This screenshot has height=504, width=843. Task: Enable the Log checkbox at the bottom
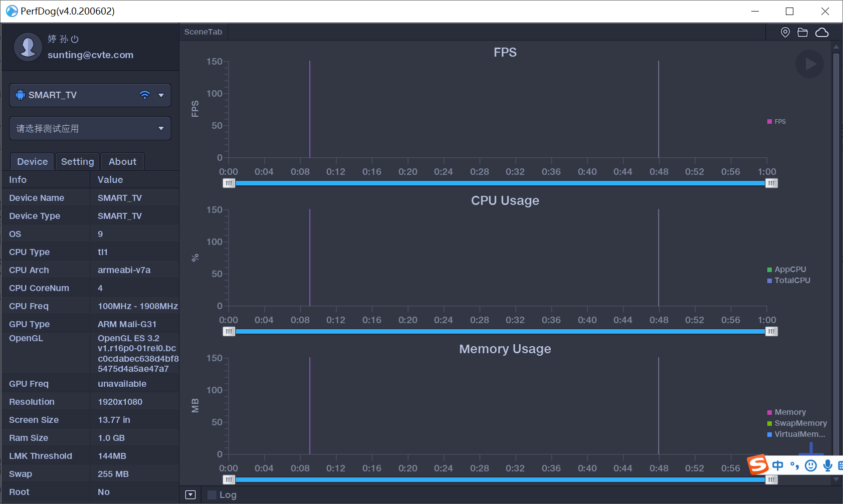pos(212,494)
